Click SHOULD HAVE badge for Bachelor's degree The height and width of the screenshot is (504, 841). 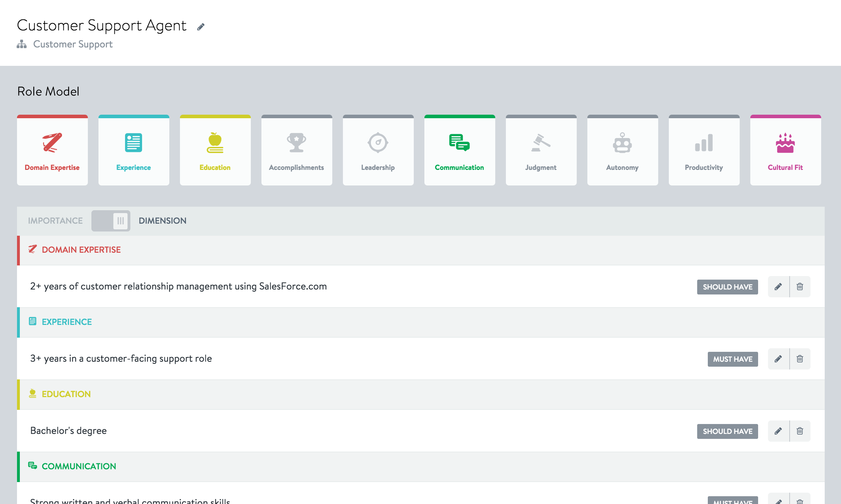click(727, 431)
